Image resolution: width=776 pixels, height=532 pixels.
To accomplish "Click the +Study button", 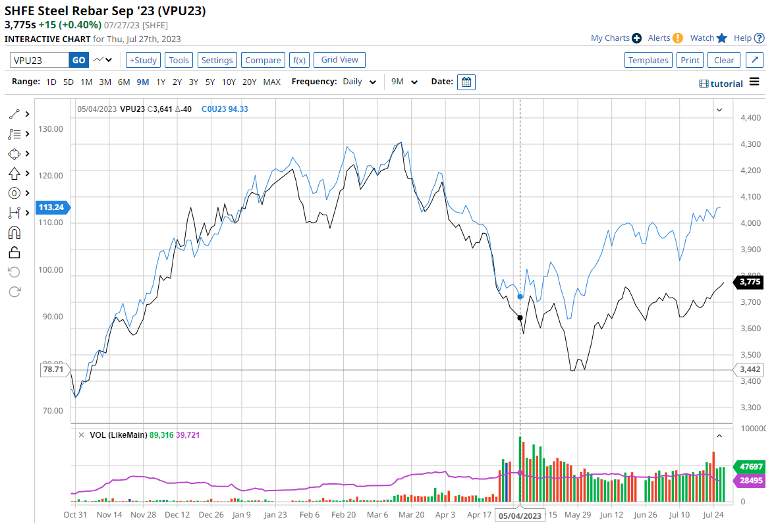I will click(143, 60).
